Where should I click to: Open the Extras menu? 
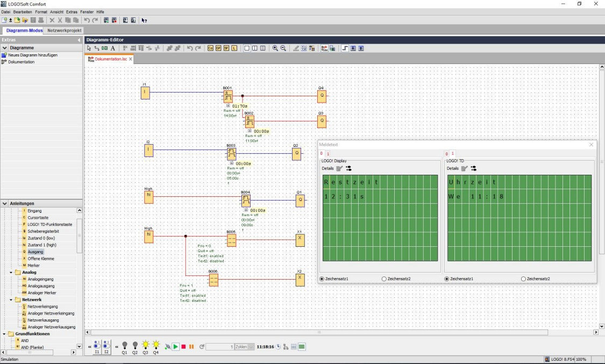[x=72, y=12]
